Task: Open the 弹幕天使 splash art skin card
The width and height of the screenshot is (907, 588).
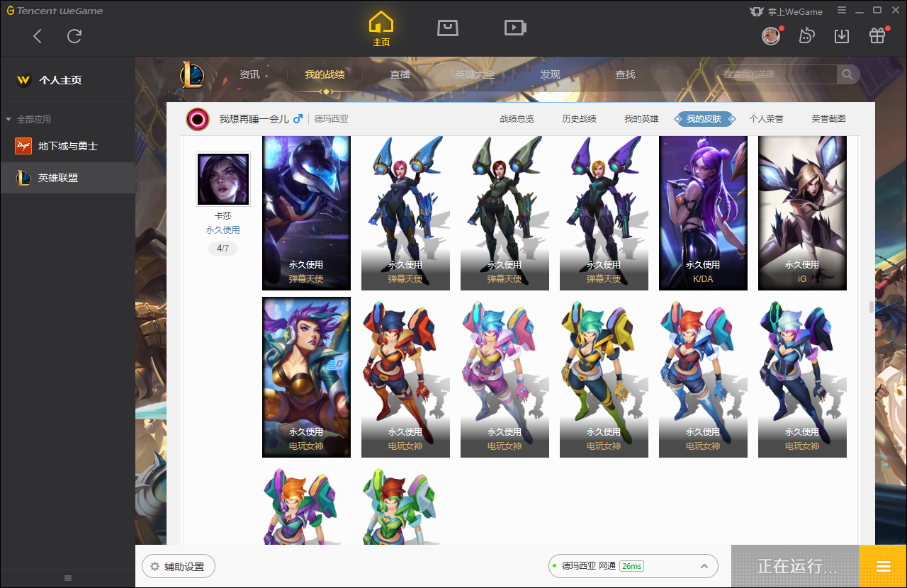Action: click(306, 213)
